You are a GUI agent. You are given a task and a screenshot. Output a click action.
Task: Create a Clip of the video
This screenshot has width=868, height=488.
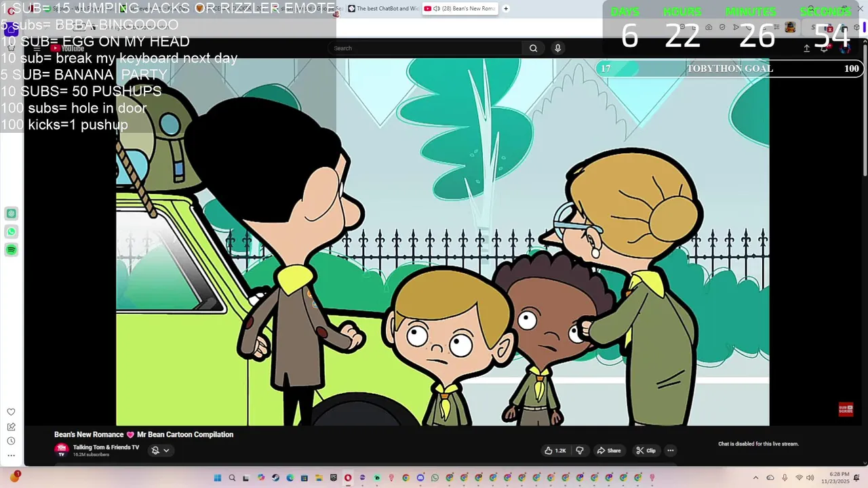click(x=646, y=451)
